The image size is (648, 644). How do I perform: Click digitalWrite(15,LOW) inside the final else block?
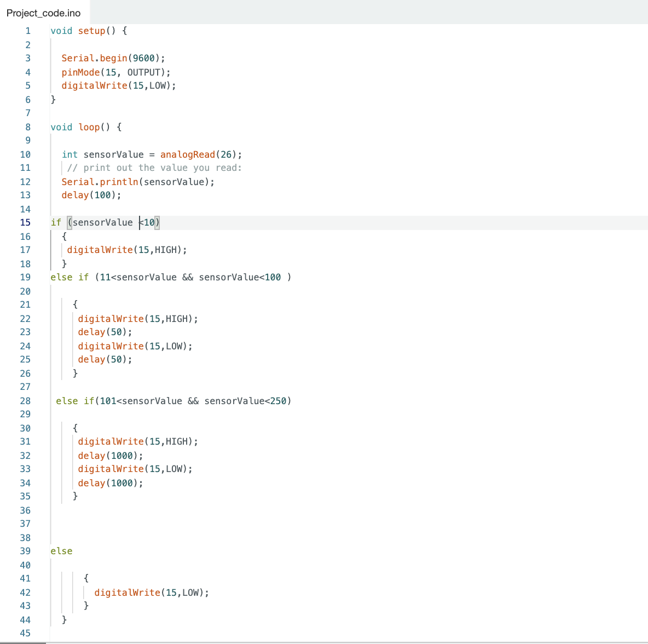pyautogui.click(x=151, y=593)
